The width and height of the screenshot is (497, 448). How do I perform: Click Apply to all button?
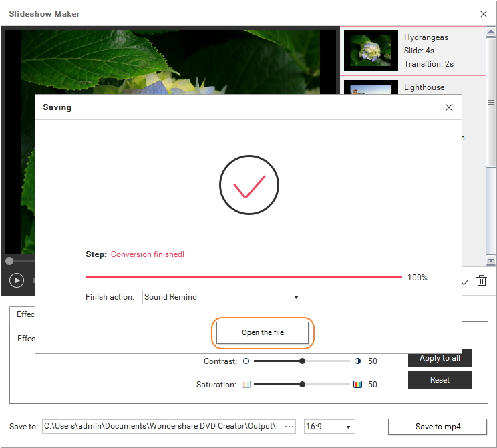coord(440,358)
